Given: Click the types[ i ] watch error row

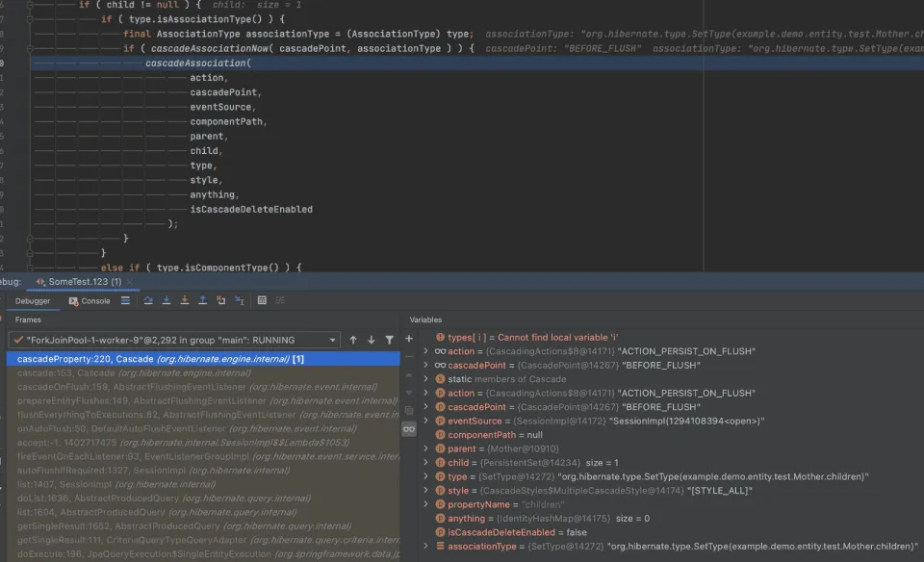Looking at the screenshot, I should point(671,338).
